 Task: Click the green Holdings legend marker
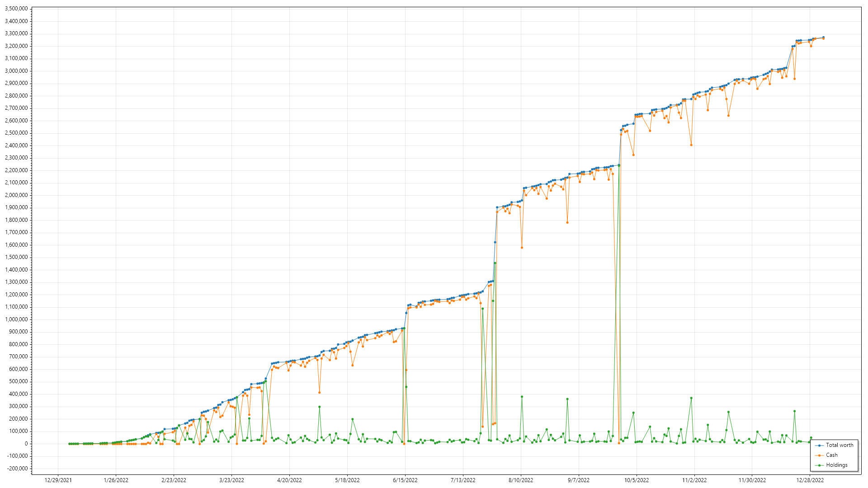819,465
